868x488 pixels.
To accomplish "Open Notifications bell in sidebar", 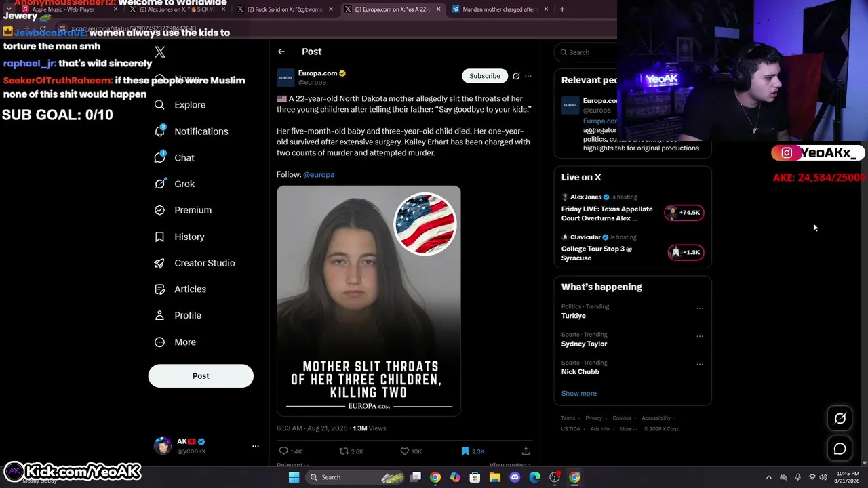I will coord(160,131).
